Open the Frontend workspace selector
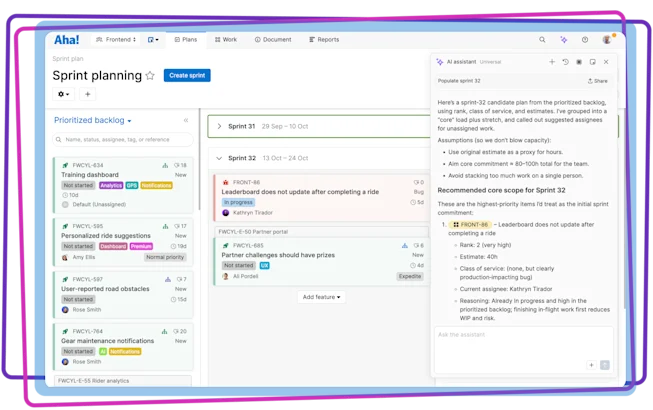The image size is (653, 410). [116, 40]
